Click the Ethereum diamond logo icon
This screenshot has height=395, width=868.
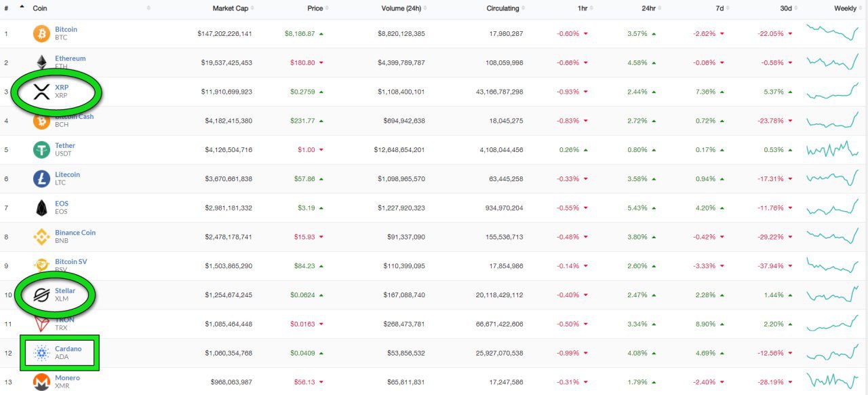coord(42,62)
